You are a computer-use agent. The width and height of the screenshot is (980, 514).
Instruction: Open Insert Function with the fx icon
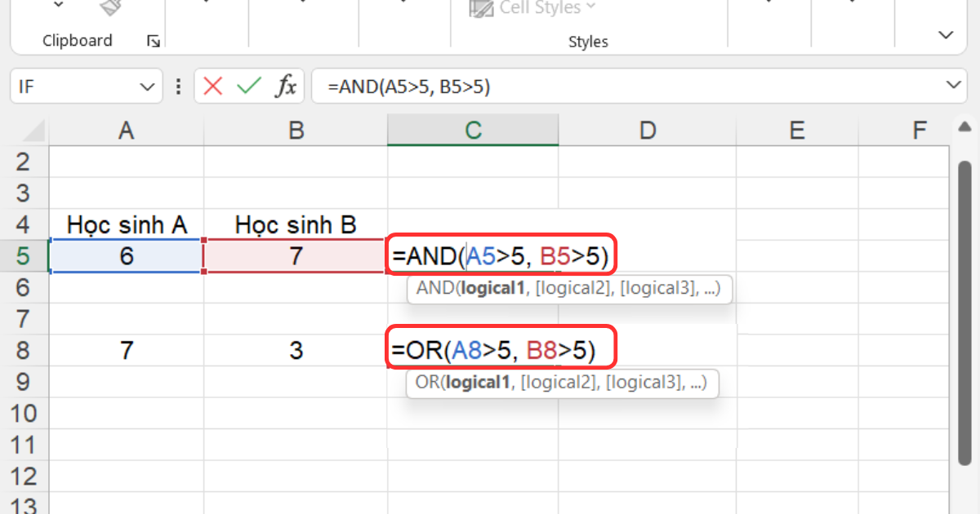(285, 86)
